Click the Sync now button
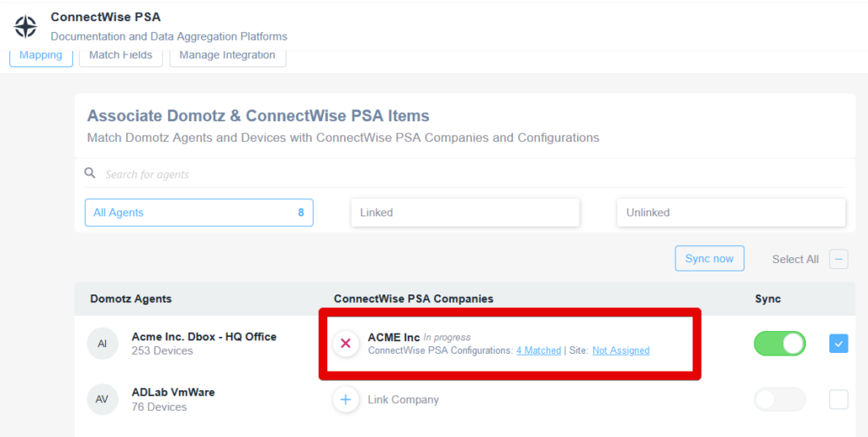The image size is (868, 437). point(709,259)
